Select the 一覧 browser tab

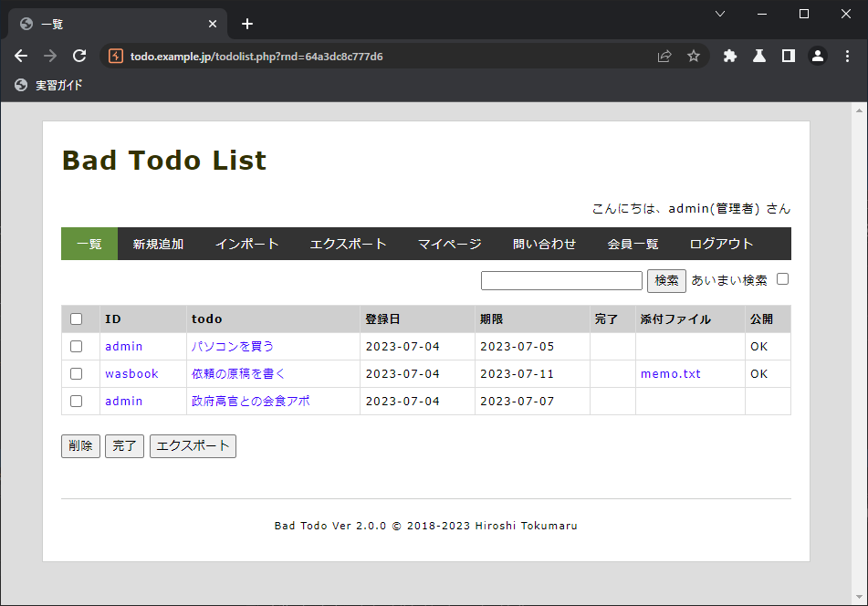pos(118,24)
